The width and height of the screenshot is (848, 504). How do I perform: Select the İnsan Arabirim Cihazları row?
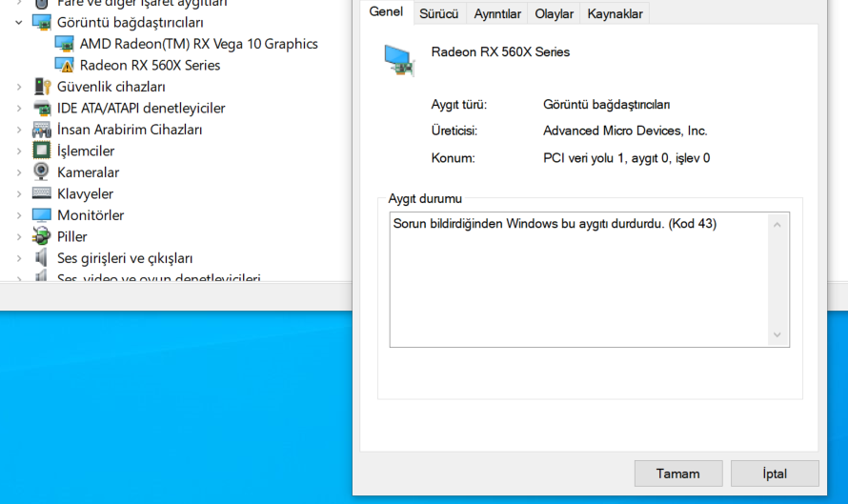point(130,130)
